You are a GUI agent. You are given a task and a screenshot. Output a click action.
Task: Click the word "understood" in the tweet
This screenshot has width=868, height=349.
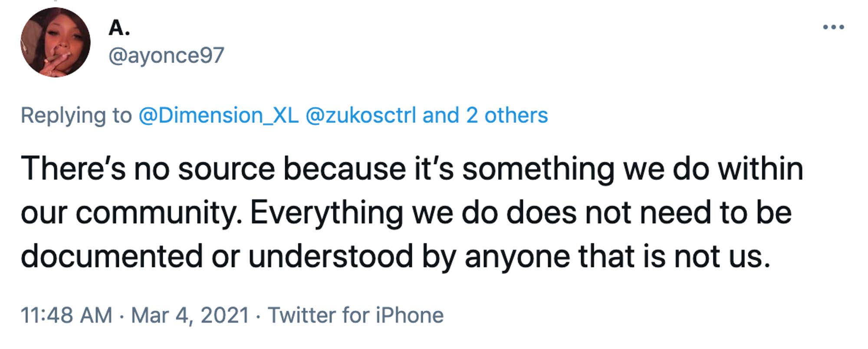pos(330,256)
